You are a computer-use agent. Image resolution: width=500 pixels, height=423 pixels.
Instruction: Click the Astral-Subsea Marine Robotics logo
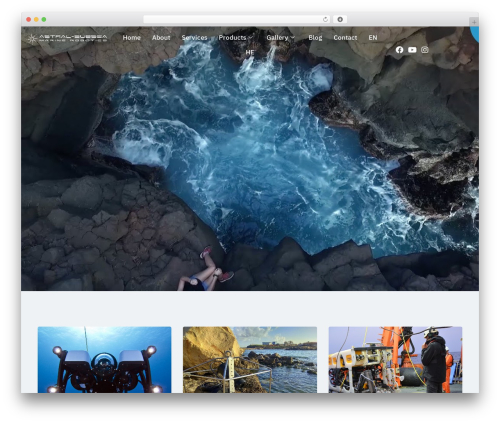click(68, 38)
